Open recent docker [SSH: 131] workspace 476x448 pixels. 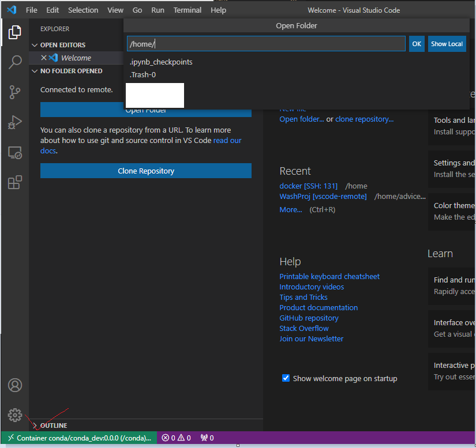[309, 186]
